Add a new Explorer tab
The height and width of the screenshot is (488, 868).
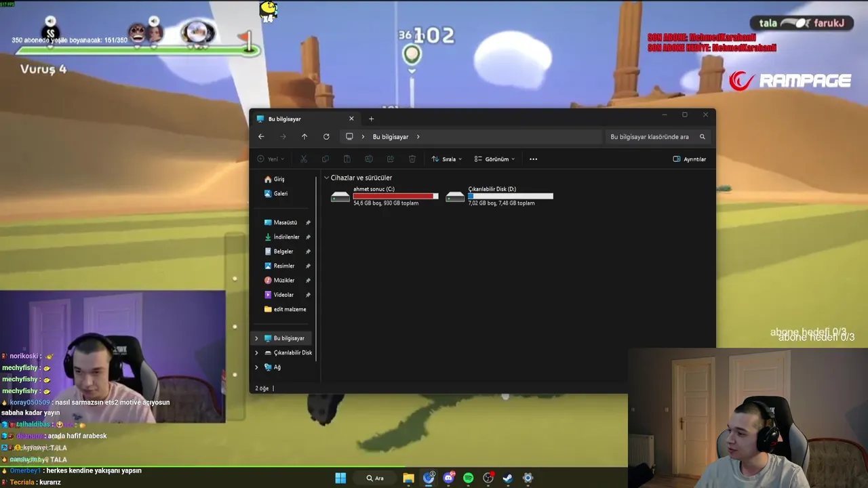(371, 119)
